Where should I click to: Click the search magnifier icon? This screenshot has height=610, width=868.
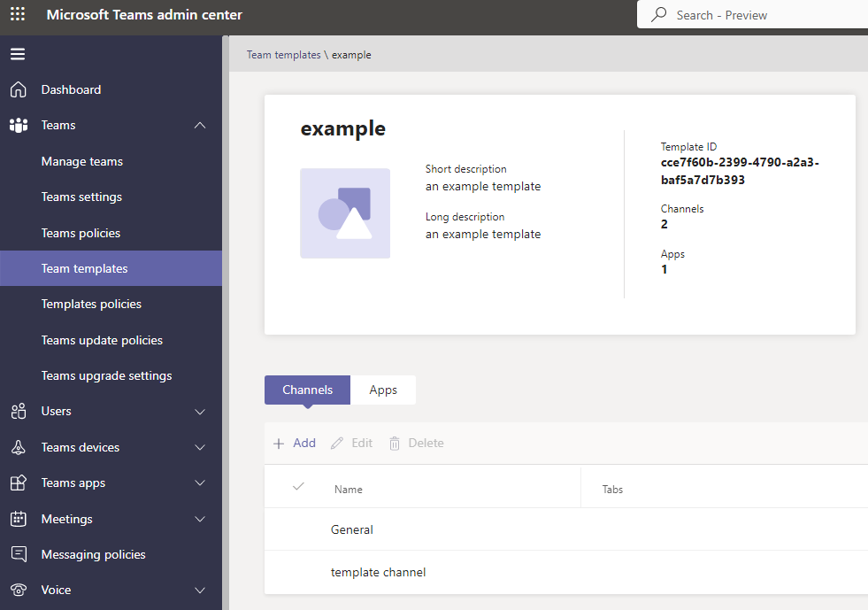[x=659, y=14]
